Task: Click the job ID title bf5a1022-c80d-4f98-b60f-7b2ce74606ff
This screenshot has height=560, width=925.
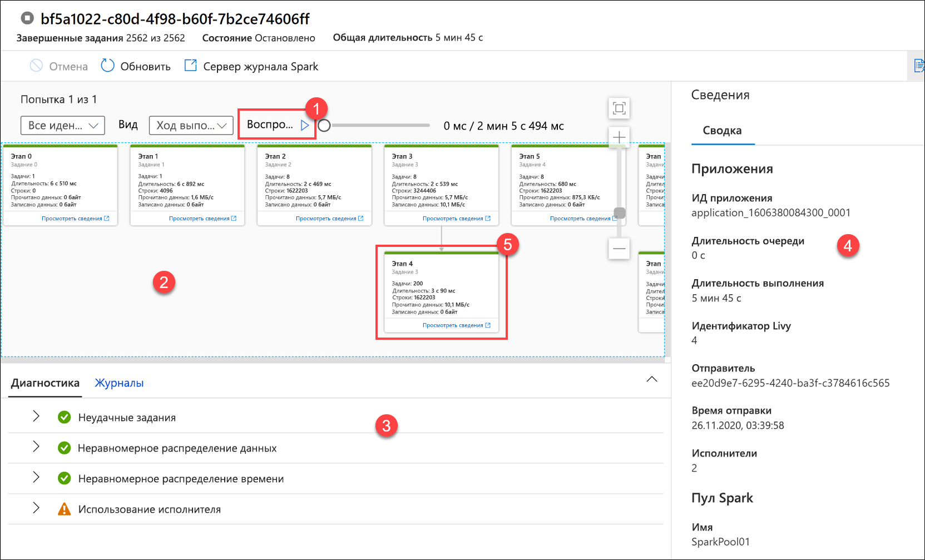Action: (175, 19)
